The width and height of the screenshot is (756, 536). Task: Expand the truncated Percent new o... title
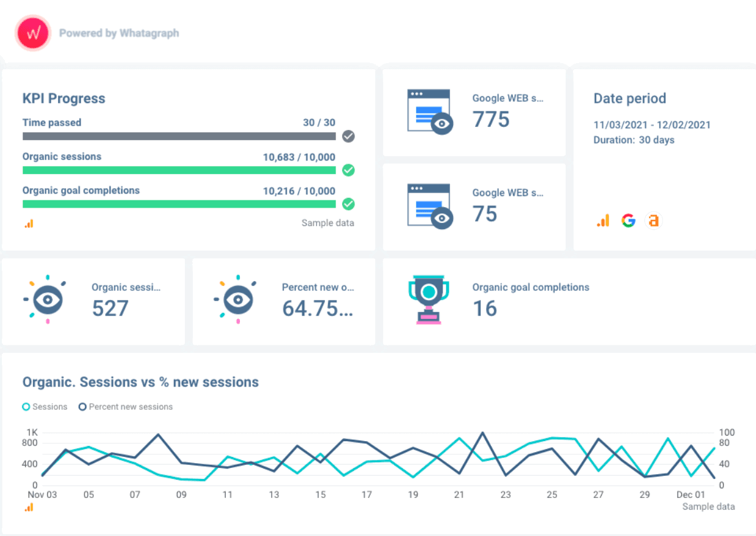(318, 287)
